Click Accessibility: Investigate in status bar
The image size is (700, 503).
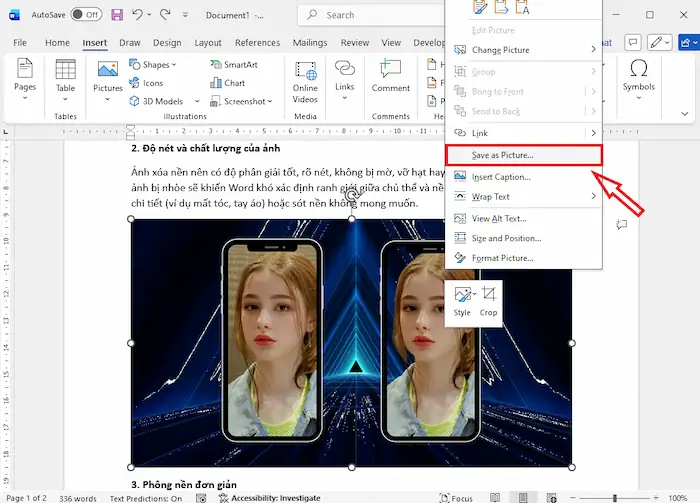point(270,498)
